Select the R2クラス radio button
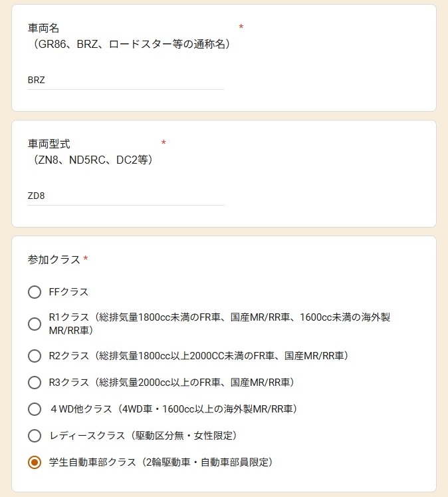The image size is (448, 497). (x=35, y=356)
